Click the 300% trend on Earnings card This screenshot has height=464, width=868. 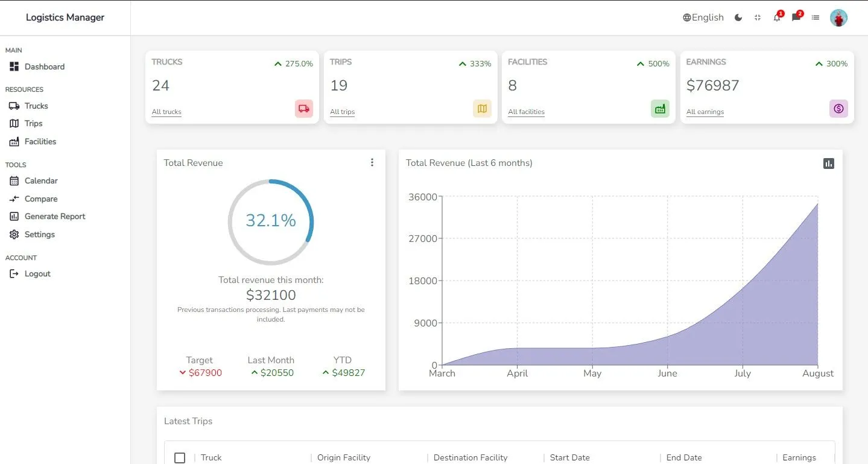click(831, 63)
